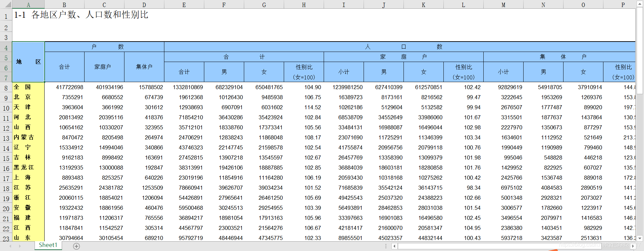Select the '北 京' row label
This screenshot has width=644, height=251.
click(29, 97)
